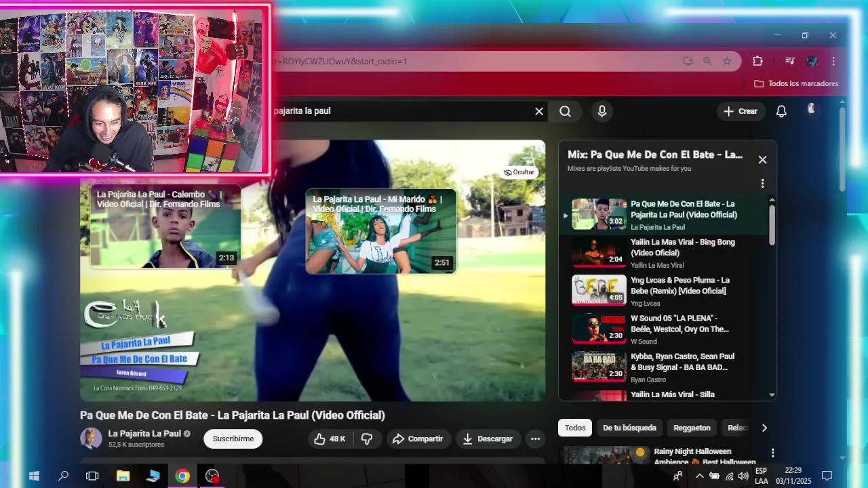Click the channel avatar of La Pajarita La Paul
This screenshot has width=868, height=488.
[91, 439]
